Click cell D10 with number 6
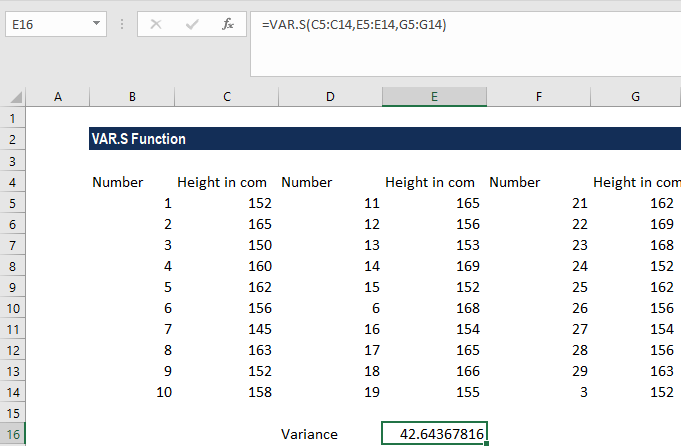The height and width of the screenshot is (446, 681). [x=330, y=308]
